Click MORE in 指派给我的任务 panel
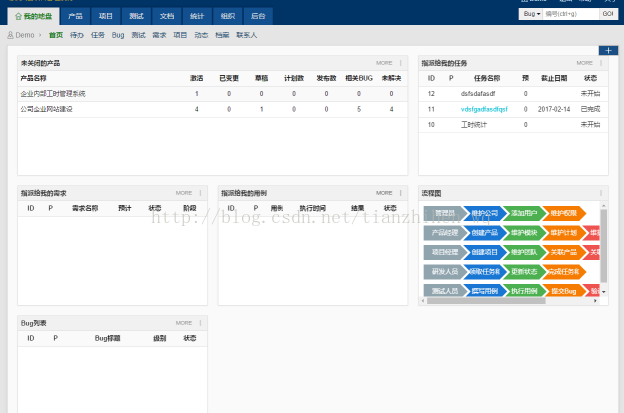 tap(584, 63)
